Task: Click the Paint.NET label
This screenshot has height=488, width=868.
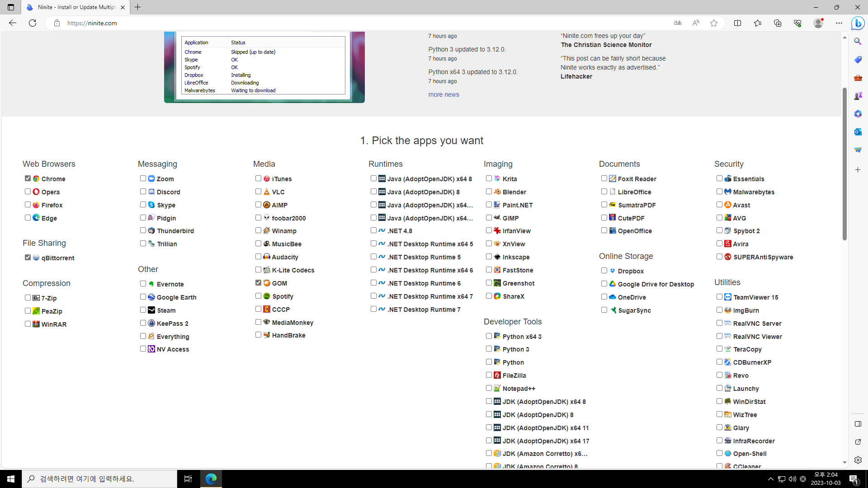Action: (518, 205)
